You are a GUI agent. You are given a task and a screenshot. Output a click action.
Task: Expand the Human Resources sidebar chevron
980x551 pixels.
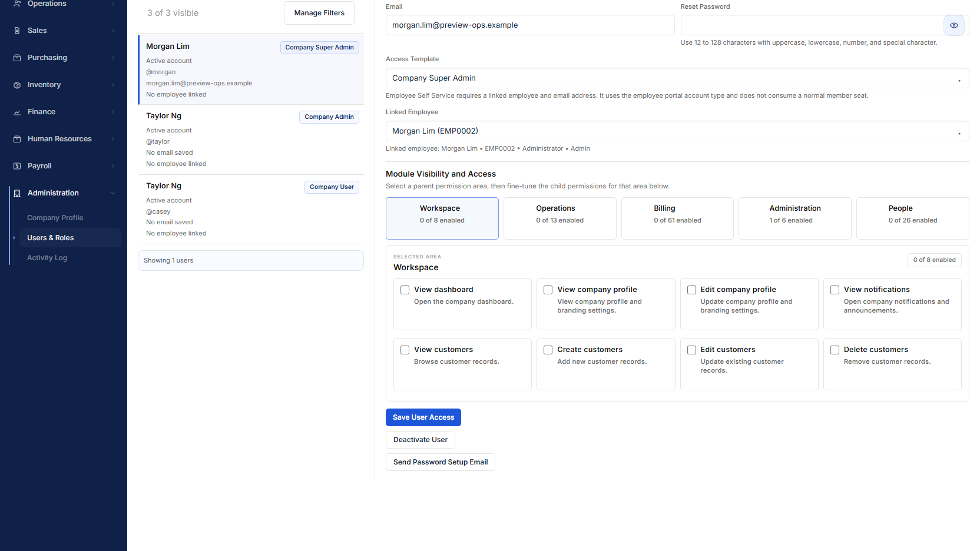(x=113, y=139)
